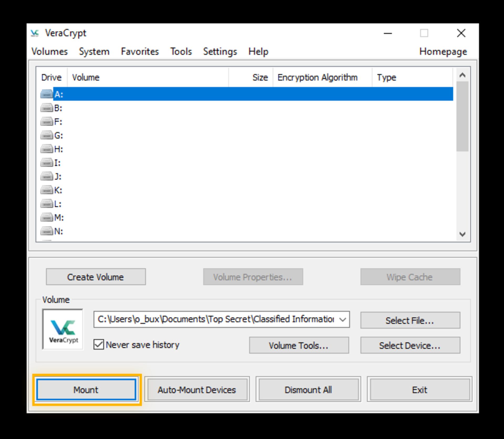Select the "H:" drive letter text
Screen dimensions: 504x439
click(x=59, y=149)
